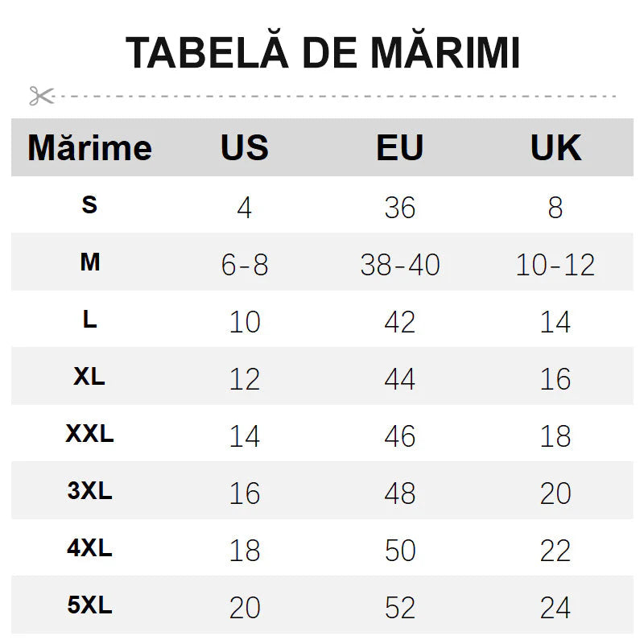Viewport: 644px width, 644px height.
Task: Click the 3XL size row label
Action: point(89,491)
